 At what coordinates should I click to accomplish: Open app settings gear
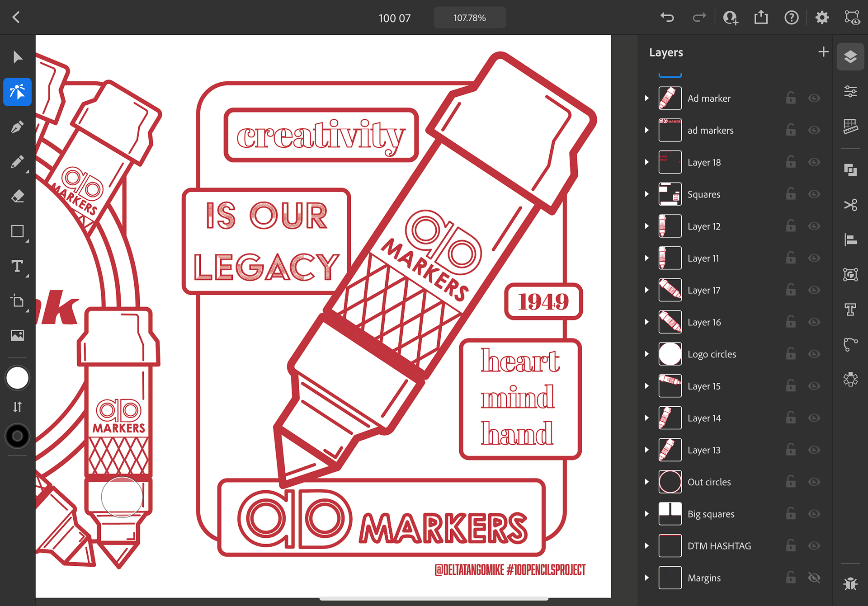[822, 18]
